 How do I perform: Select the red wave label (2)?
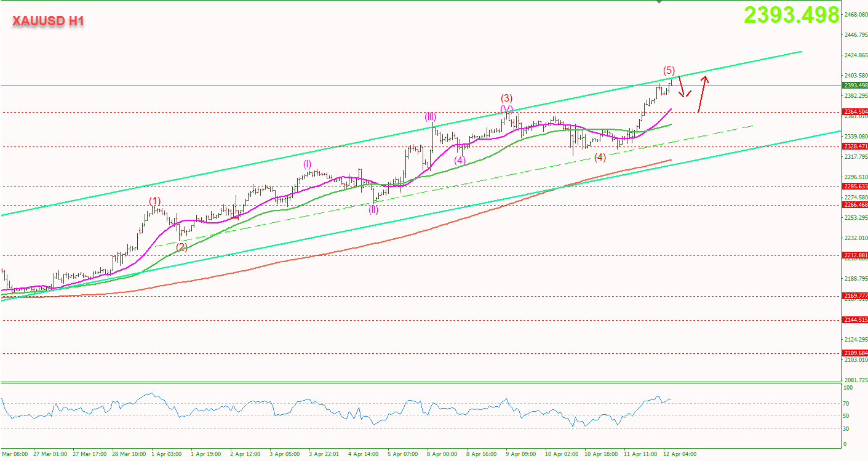pyautogui.click(x=181, y=247)
